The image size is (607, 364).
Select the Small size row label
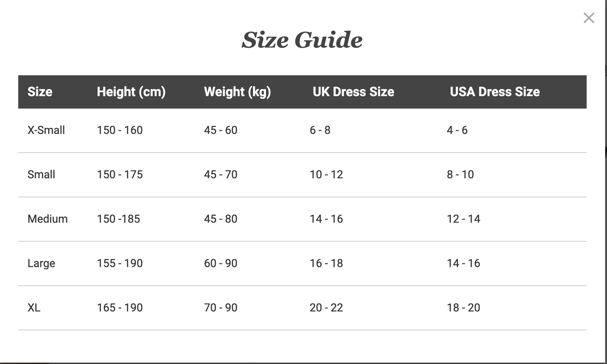pyautogui.click(x=41, y=174)
